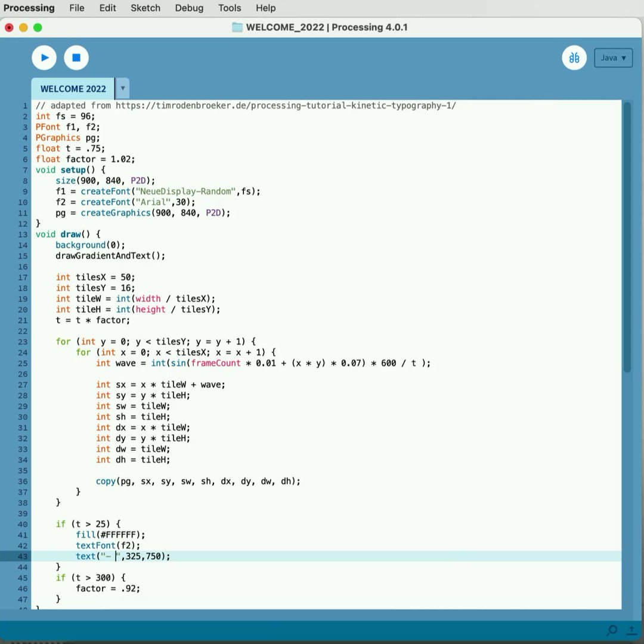
Task: Click the upload arrow icon at bottom right
Action: [x=631, y=630]
